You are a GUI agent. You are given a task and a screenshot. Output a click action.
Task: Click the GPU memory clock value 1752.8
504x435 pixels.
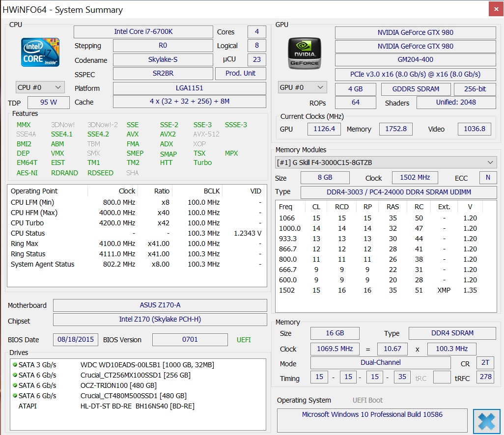(396, 129)
